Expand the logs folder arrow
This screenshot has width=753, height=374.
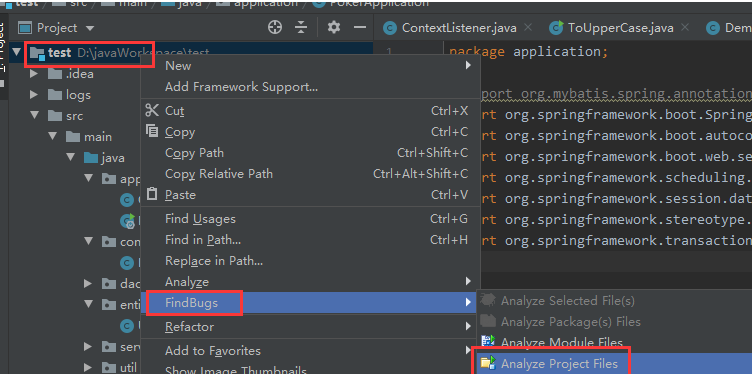(x=34, y=95)
